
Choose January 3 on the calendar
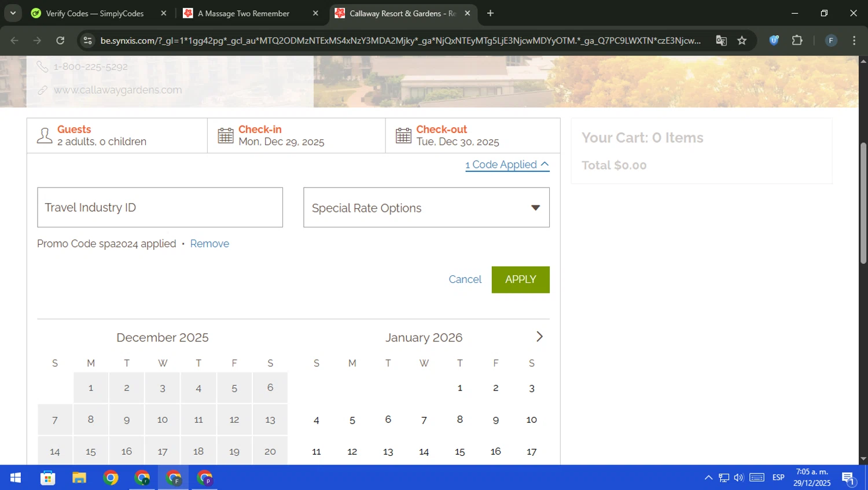pyautogui.click(x=532, y=388)
